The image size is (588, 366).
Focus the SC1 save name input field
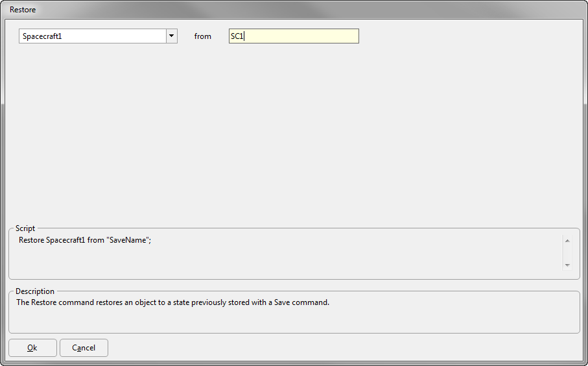(294, 36)
